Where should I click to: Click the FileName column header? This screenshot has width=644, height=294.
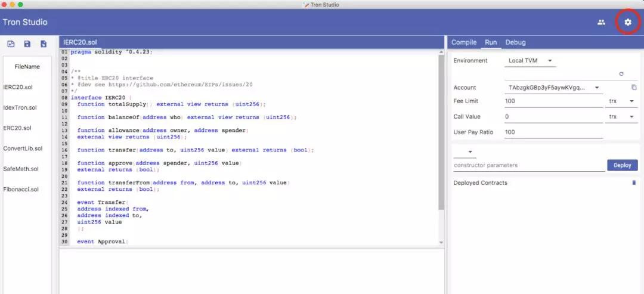(27, 67)
